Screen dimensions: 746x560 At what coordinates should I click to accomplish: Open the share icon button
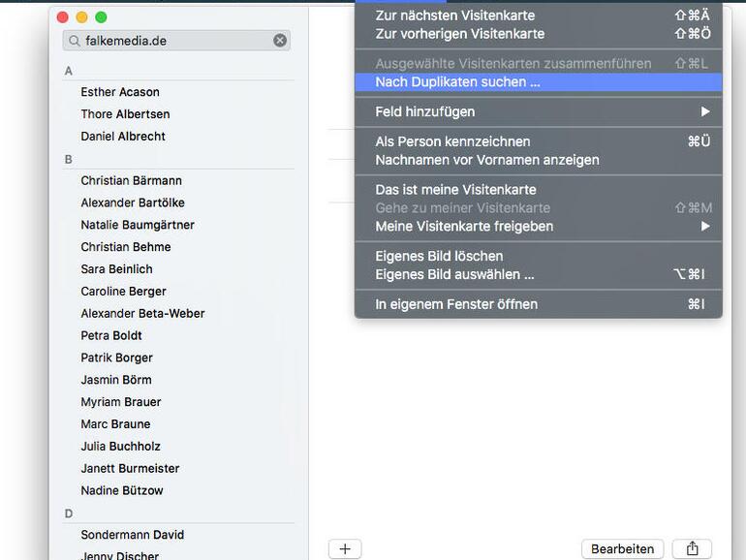click(692, 548)
